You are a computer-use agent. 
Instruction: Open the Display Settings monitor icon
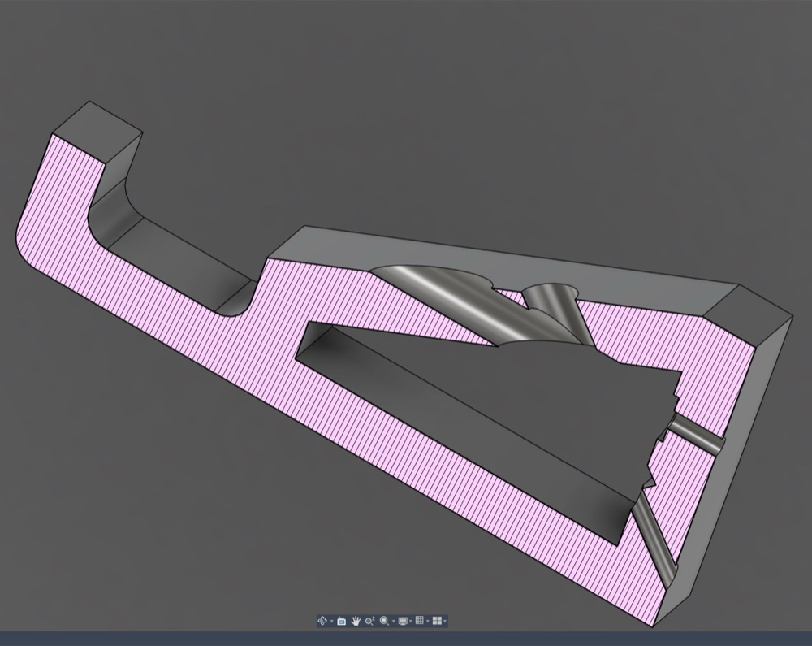pyautogui.click(x=403, y=621)
